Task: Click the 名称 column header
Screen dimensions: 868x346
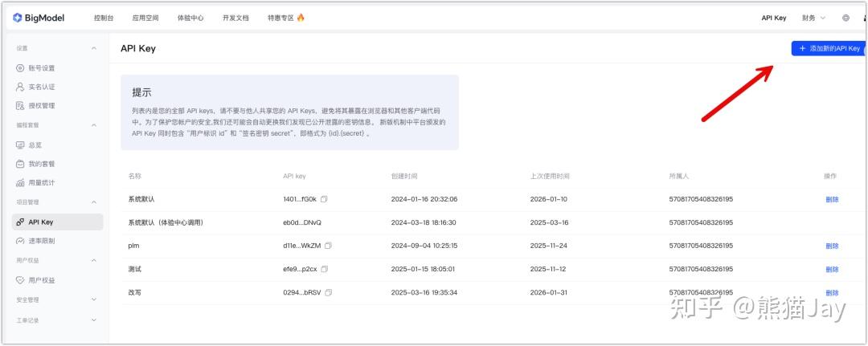Action: click(134, 177)
